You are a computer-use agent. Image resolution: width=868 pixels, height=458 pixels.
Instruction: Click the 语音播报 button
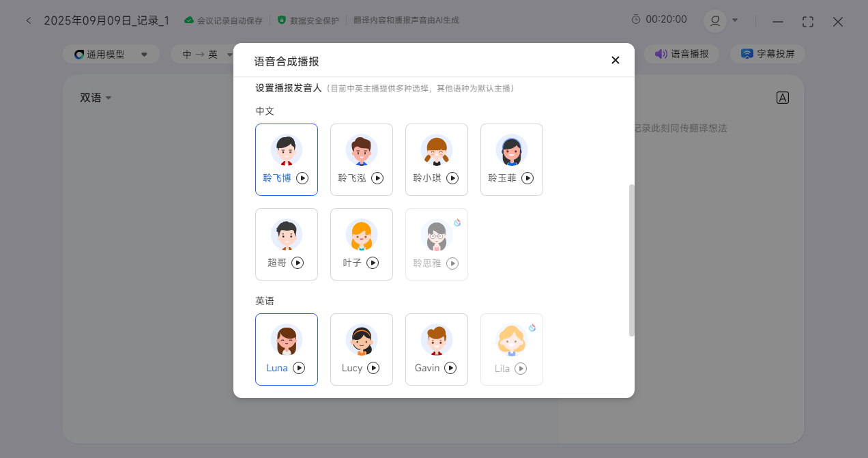681,54
